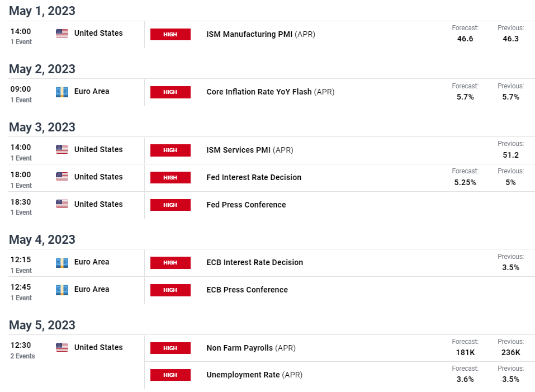The image size is (535, 392).
Task: Click HIGH badge for ECB Interest Rate Decision
Action: (x=171, y=263)
